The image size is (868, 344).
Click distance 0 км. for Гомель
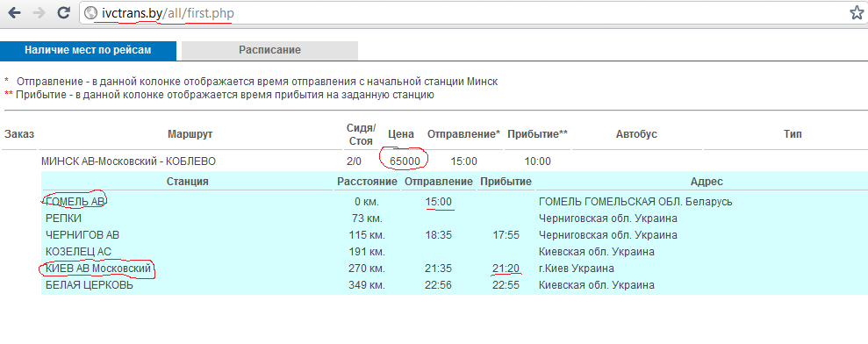[x=368, y=202]
